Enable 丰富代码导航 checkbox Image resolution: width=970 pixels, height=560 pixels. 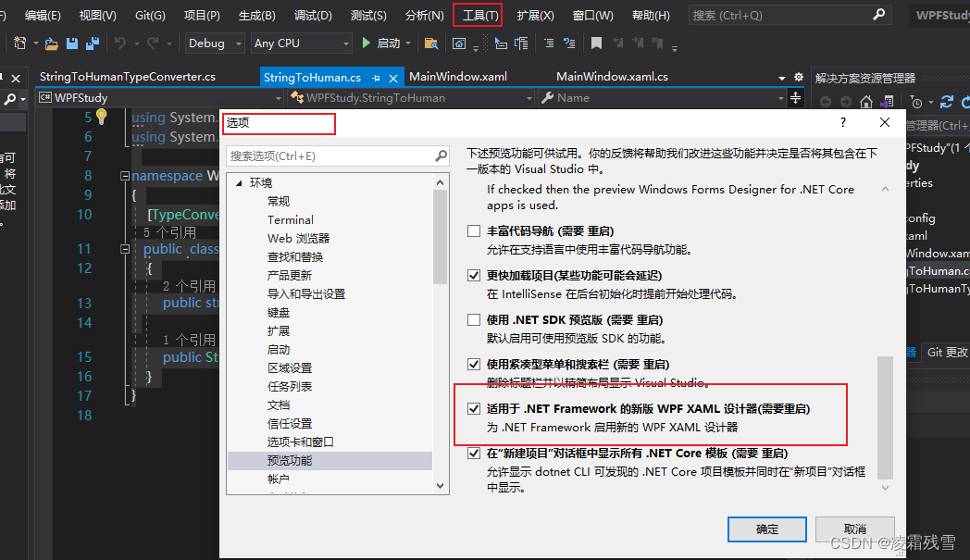(x=474, y=230)
